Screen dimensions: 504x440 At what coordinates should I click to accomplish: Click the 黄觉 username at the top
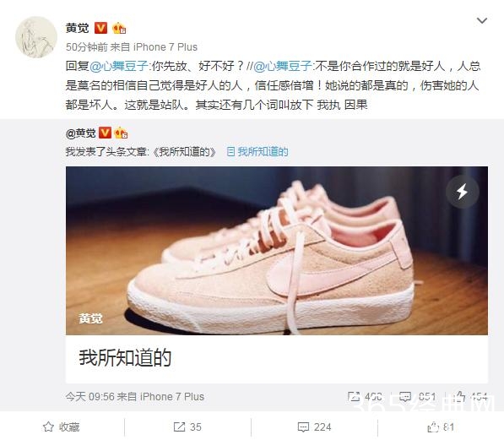[77, 28]
